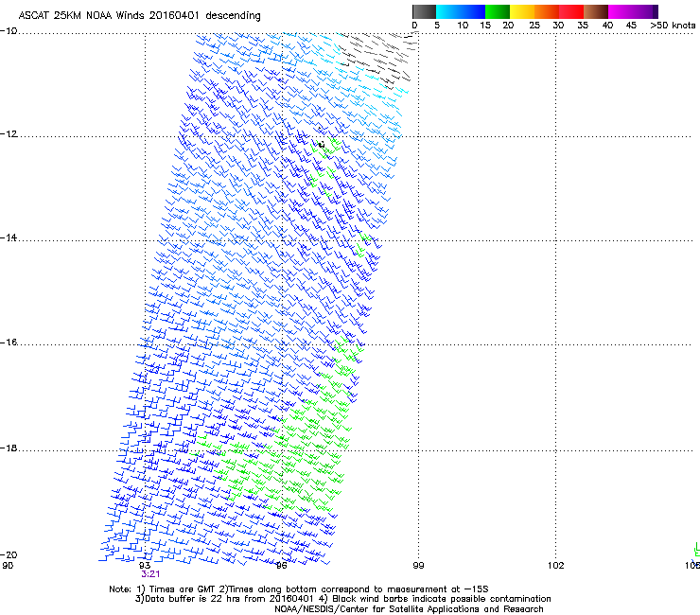Viewport: 700px width, 615px height.
Task: Click the cyan-blue 5-15 knots color segment
Action: click(461, 11)
